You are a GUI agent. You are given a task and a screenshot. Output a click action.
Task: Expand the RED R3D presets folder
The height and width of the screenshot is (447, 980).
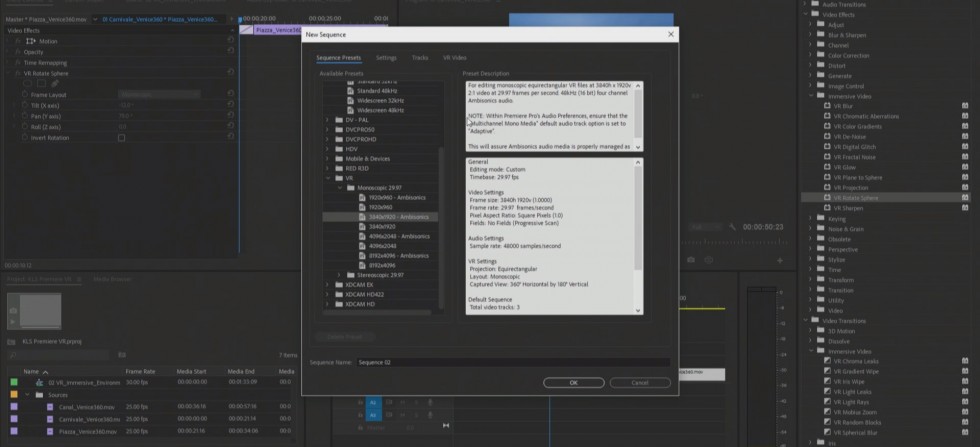click(327, 168)
